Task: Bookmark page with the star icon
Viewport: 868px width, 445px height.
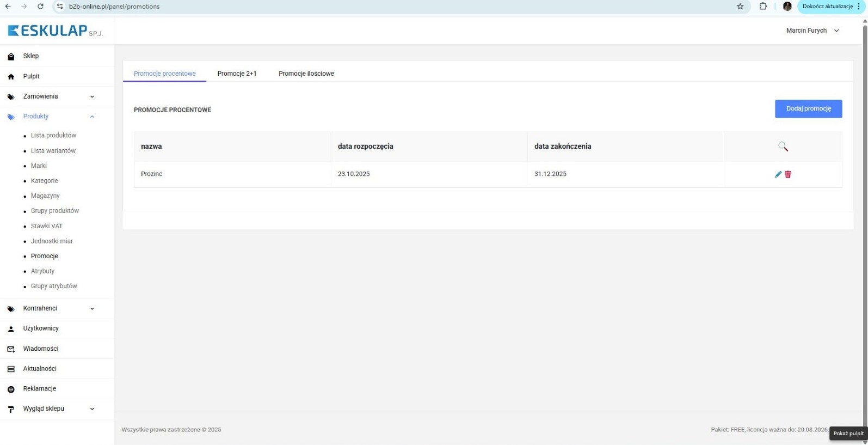Action: point(740,7)
